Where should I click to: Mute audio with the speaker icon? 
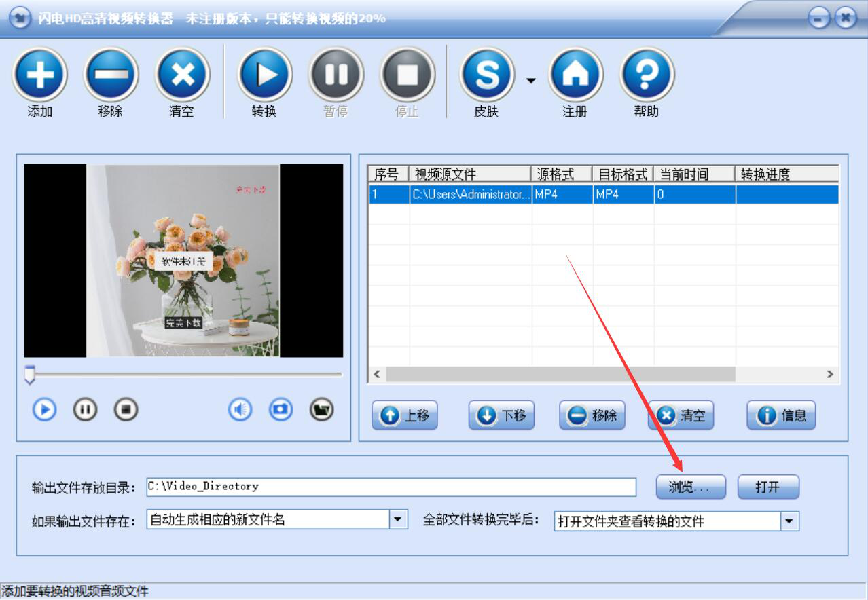240,409
